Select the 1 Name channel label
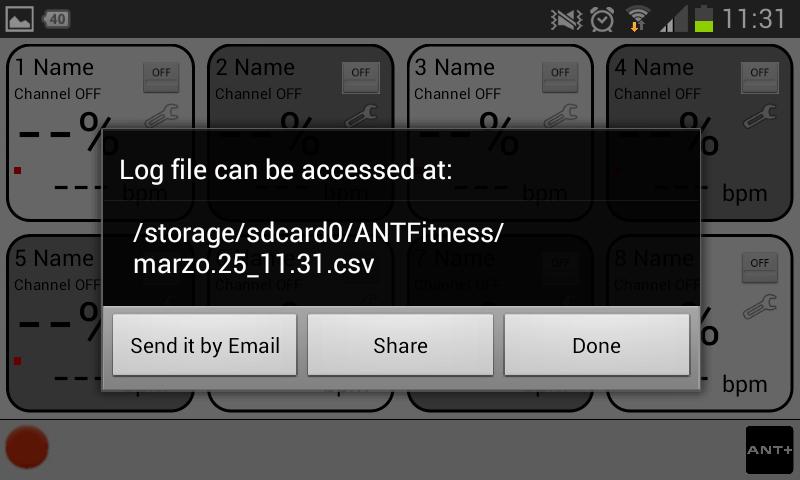Viewport: 800px width, 480px height. point(55,67)
